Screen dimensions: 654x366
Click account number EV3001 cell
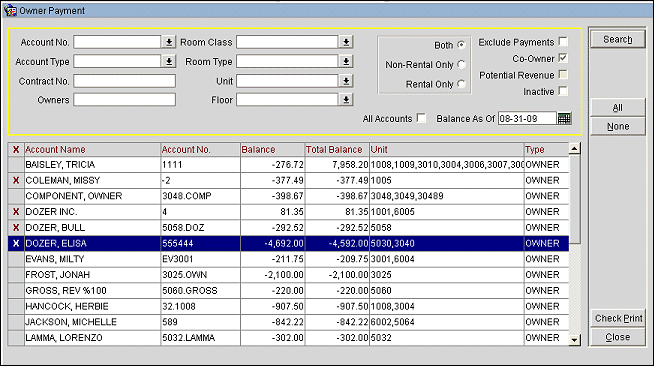click(200, 259)
